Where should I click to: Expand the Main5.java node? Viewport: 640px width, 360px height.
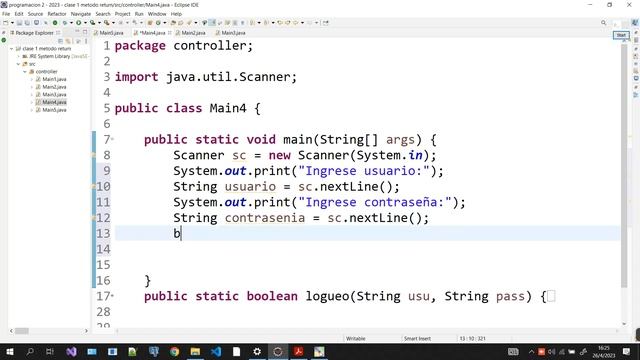point(32,110)
